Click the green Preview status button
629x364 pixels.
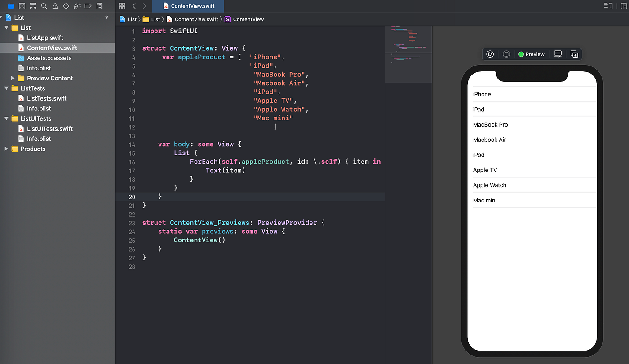[x=532, y=54]
